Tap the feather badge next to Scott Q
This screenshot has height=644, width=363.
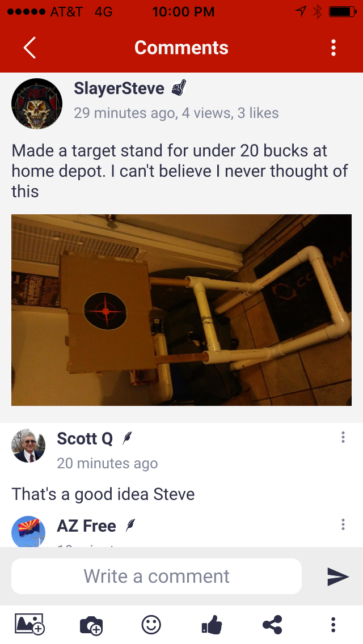pos(127,438)
